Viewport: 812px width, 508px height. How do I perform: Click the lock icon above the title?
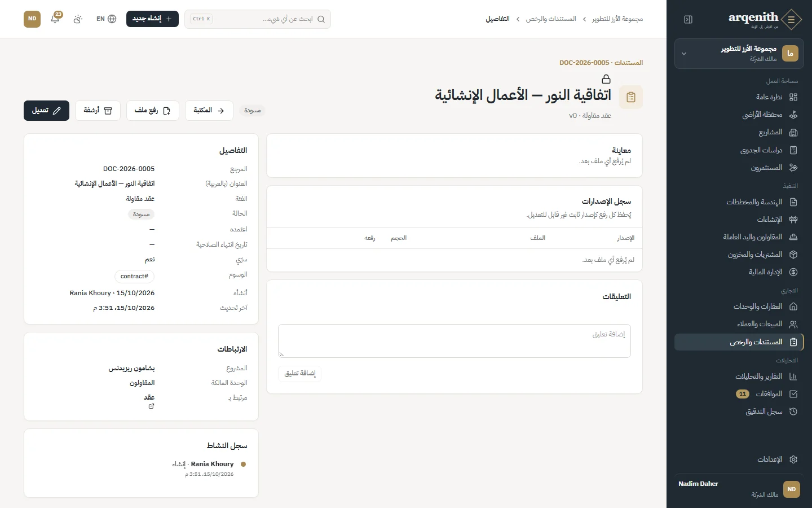click(x=606, y=79)
